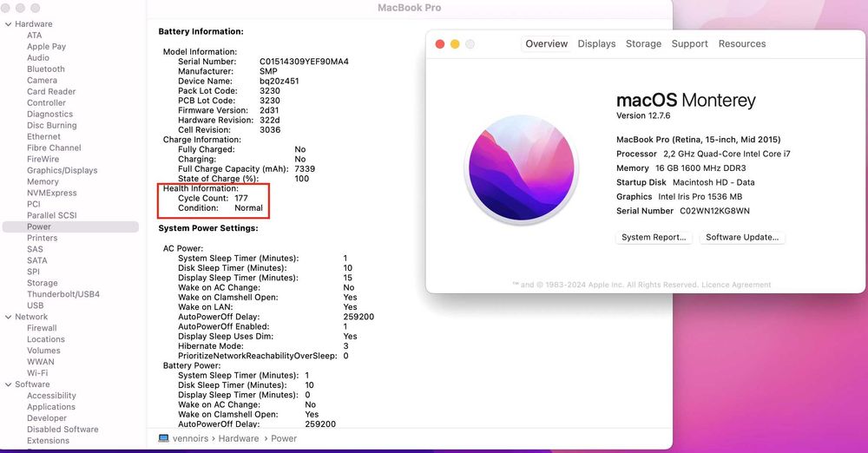Select SPI in the sidebar

[33, 272]
